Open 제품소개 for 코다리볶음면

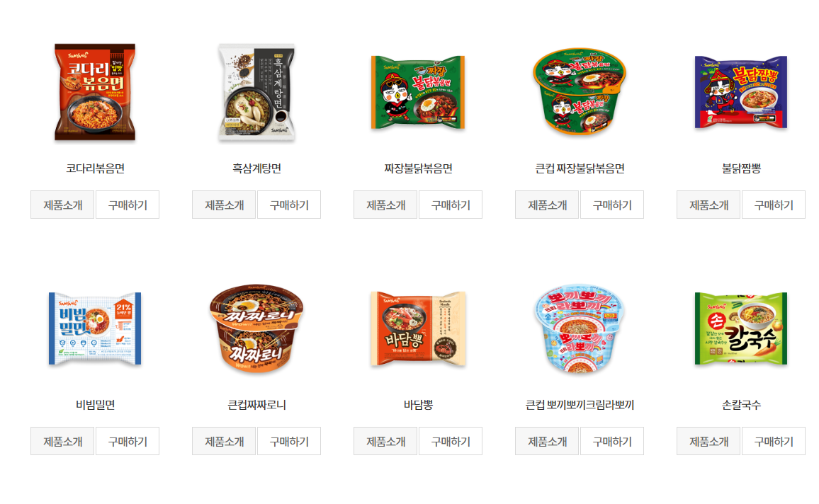62,205
